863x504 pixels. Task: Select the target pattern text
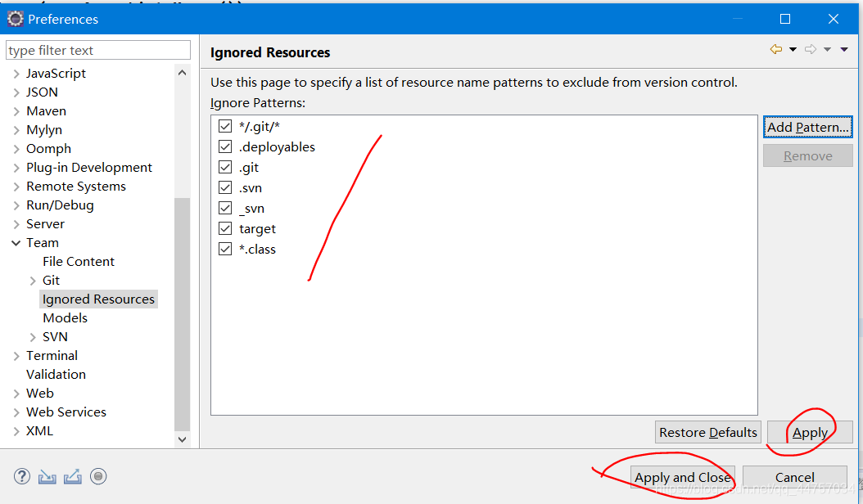click(x=257, y=229)
